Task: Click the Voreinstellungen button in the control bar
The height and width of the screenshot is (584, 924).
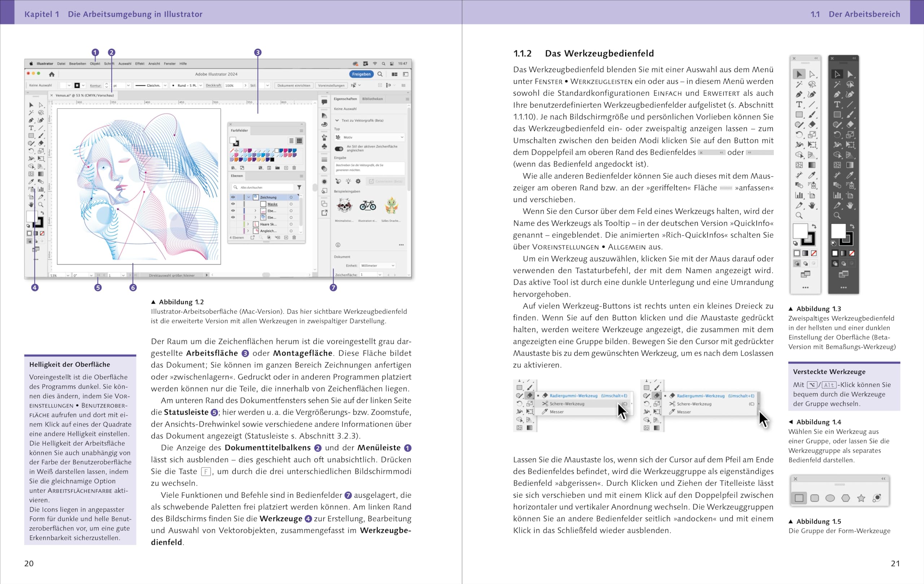Action: [x=331, y=86]
